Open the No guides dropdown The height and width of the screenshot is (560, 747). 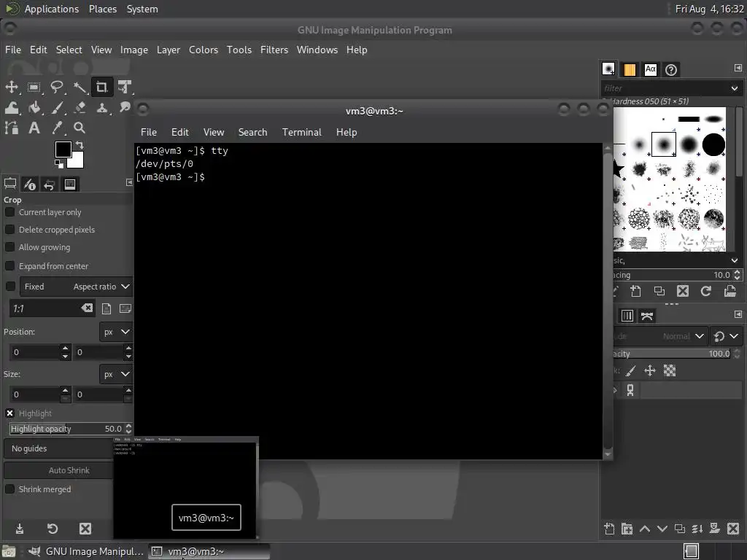pos(58,448)
